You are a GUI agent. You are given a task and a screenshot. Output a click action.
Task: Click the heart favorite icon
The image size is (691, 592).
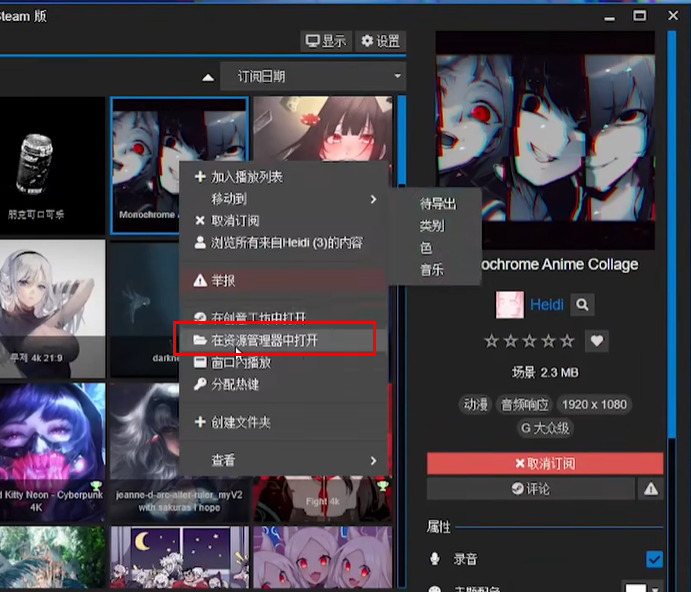[x=596, y=341]
